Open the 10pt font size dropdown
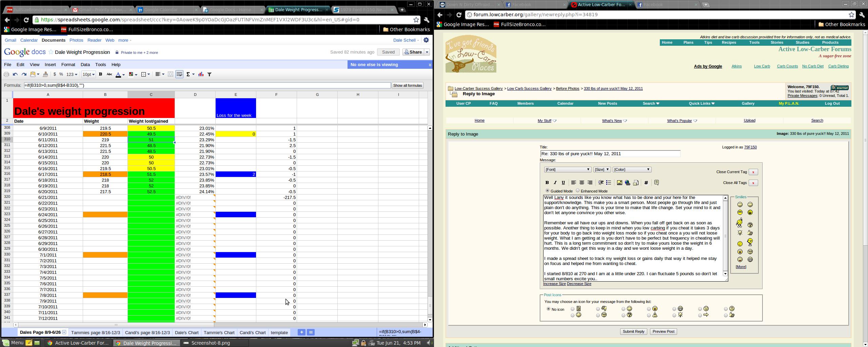This screenshot has height=347, width=868. [x=88, y=75]
